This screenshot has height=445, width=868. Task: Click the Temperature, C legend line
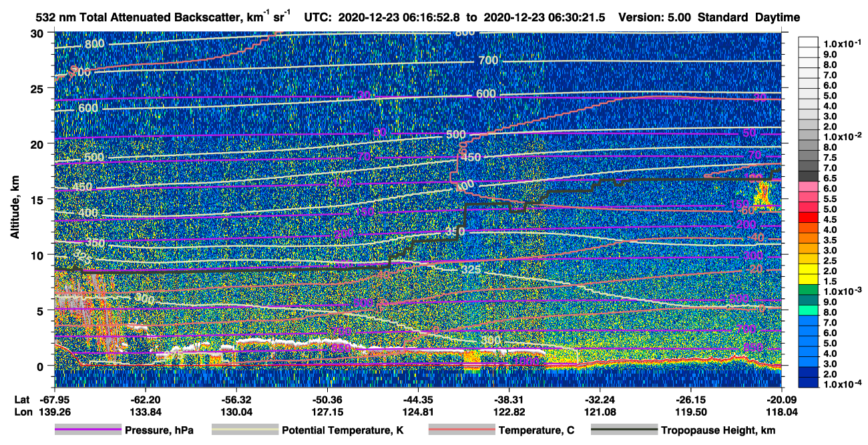[461, 430]
